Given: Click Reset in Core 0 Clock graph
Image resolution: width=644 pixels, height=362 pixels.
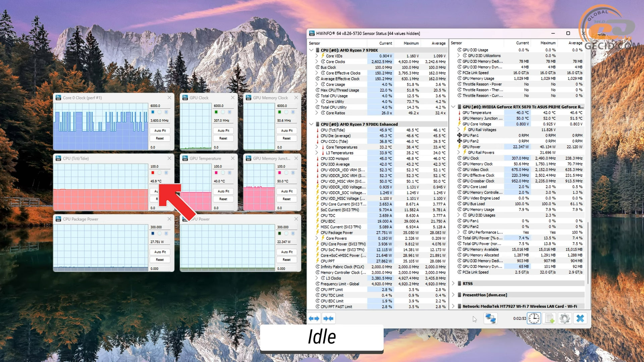Looking at the screenshot, I should coord(160,138).
